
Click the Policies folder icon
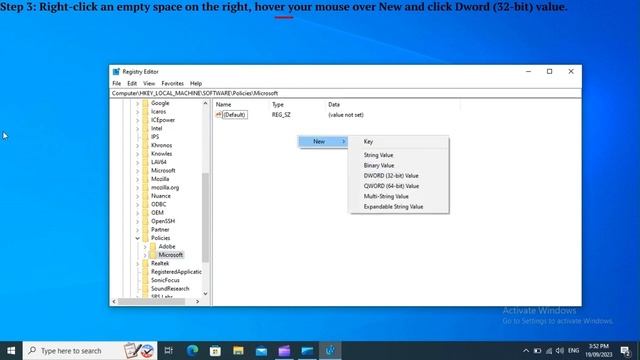click(x=145, y=238)
